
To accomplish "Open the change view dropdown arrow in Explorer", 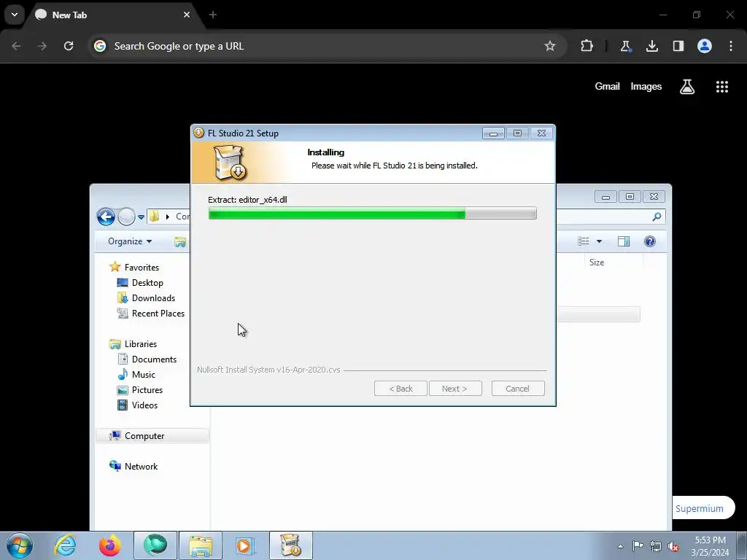I will [600, 241].
